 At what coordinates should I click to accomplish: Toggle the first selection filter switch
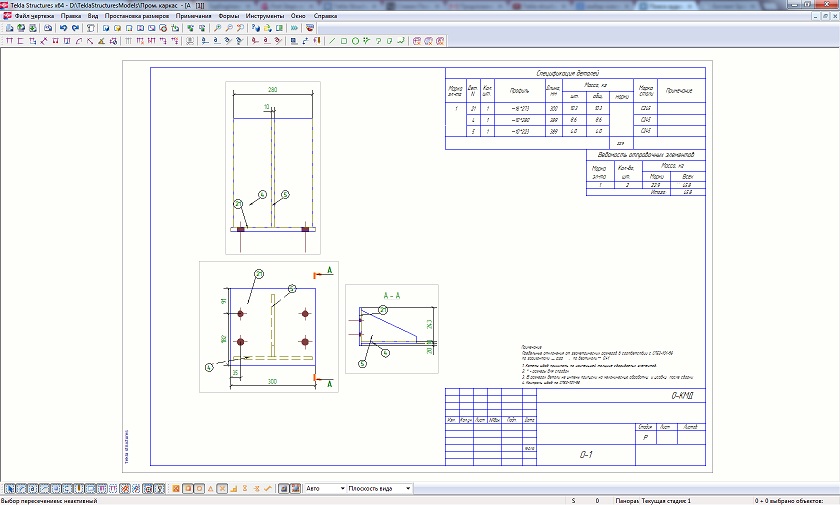(x=8, y=489)
